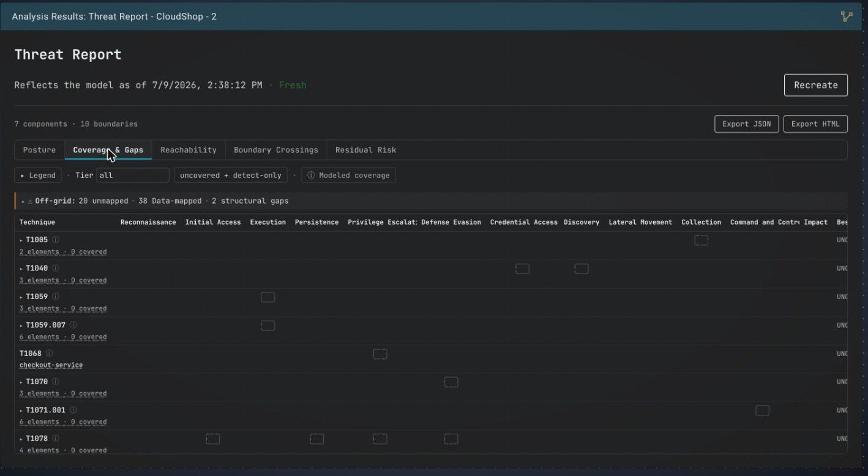Viewport: 868px width, 476px height.
Task: Open the info icon next to T1059.007
Action: pos(73,325)
